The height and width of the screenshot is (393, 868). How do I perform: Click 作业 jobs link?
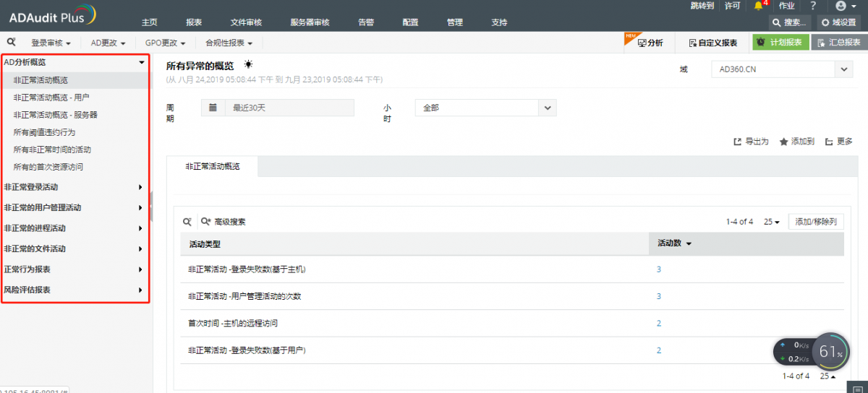(x=786, y=6)
